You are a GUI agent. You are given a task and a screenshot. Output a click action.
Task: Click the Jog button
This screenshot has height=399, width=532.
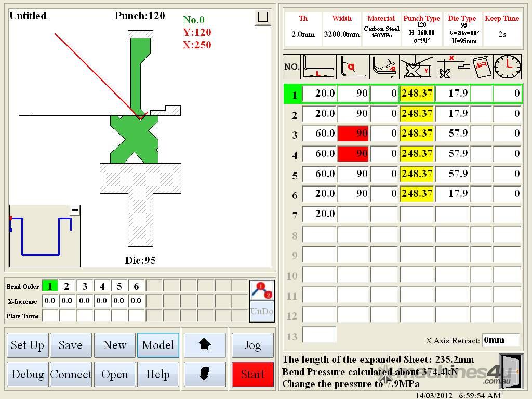pyautogui.click(x=252, y=345)
